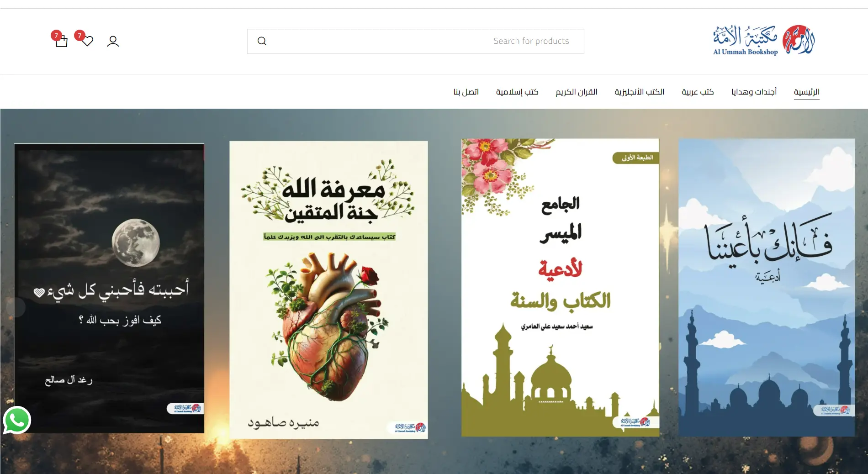Open القران الكريم menu item
The height and width of the screenshot is (474, 868).
click(576, 92)
